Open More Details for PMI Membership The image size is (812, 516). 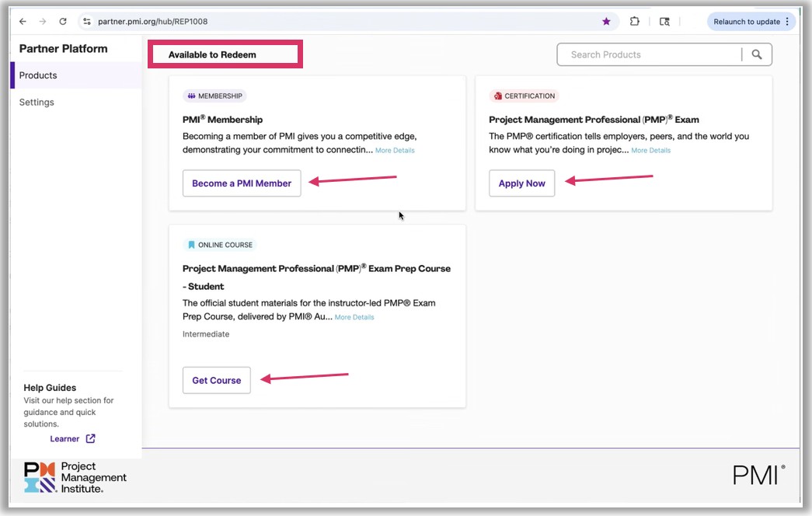click(x=396, y=150)
